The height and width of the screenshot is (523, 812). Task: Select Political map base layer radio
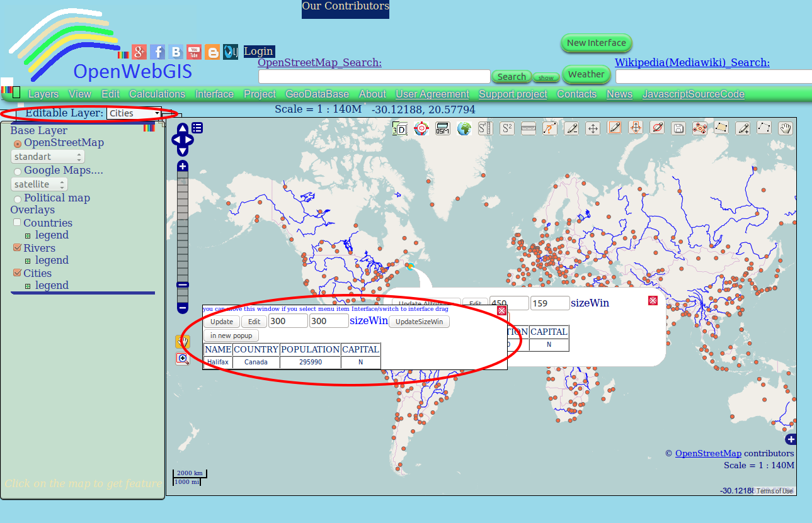pyautogui.click(x=18, y=199)
